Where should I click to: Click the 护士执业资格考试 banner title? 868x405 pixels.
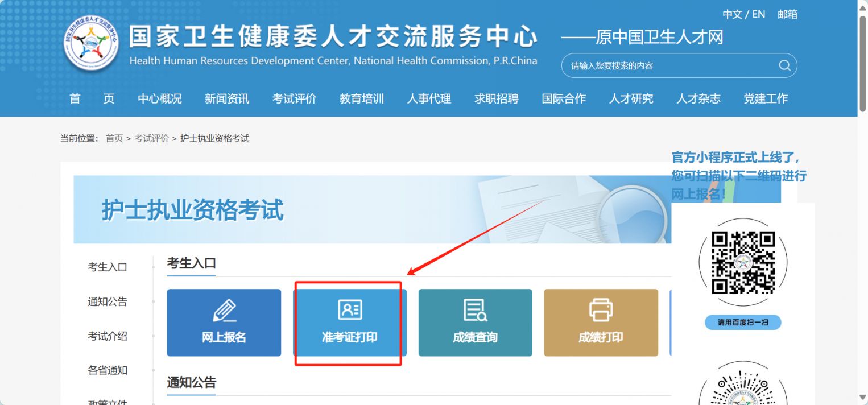tap(193, 210)
